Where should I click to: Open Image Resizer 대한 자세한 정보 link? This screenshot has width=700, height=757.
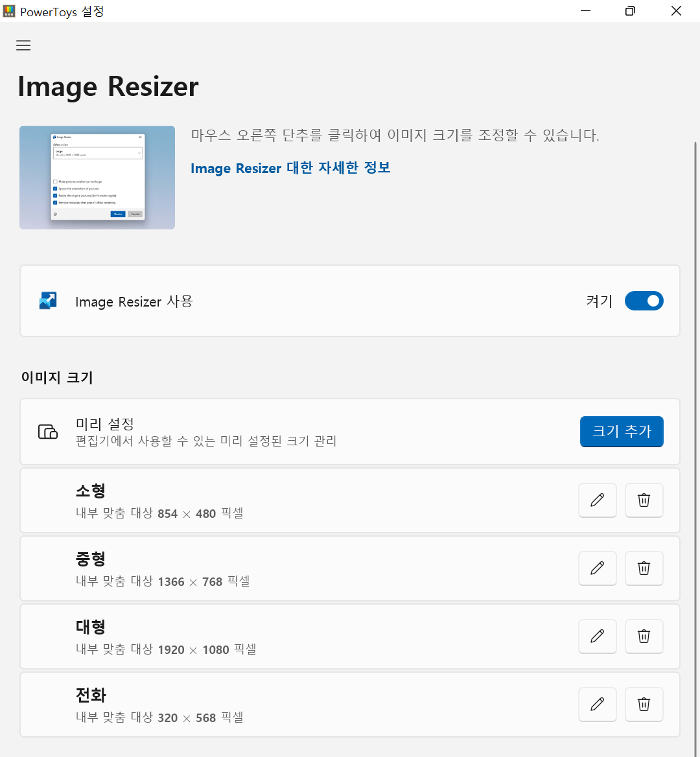point(290,168)
